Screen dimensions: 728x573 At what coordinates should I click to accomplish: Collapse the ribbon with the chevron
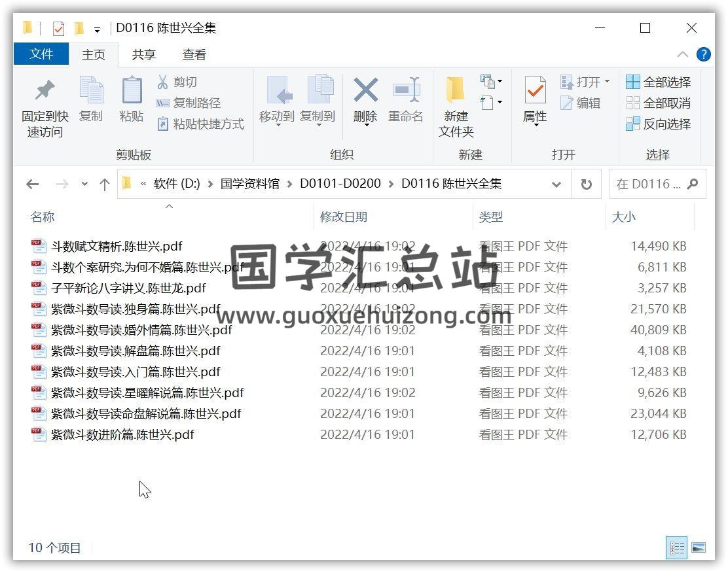coord(682,54)
